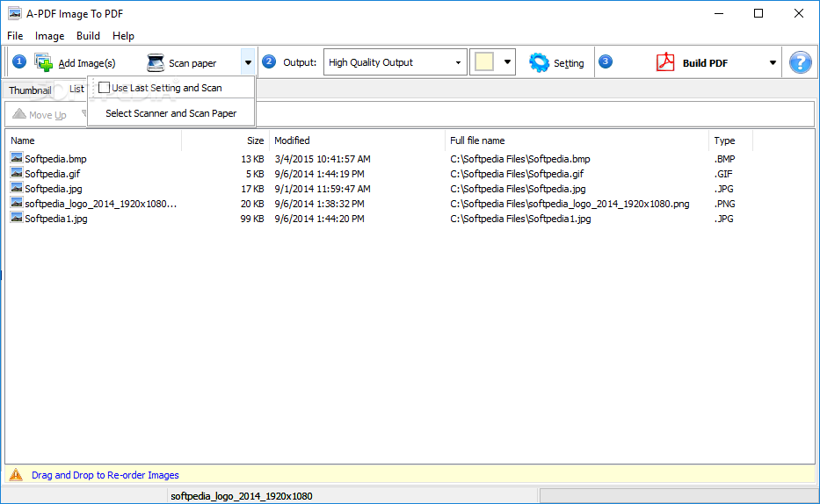The height and width of the screenshot is (504, 820).
Task: Select the Softpedia1.jpg file name
Action: coord(56,219)
